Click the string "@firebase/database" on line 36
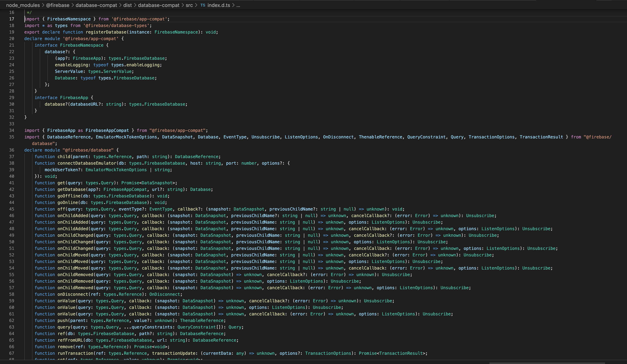Viewport: 627px width, 364px height. (x=88, y=150)
